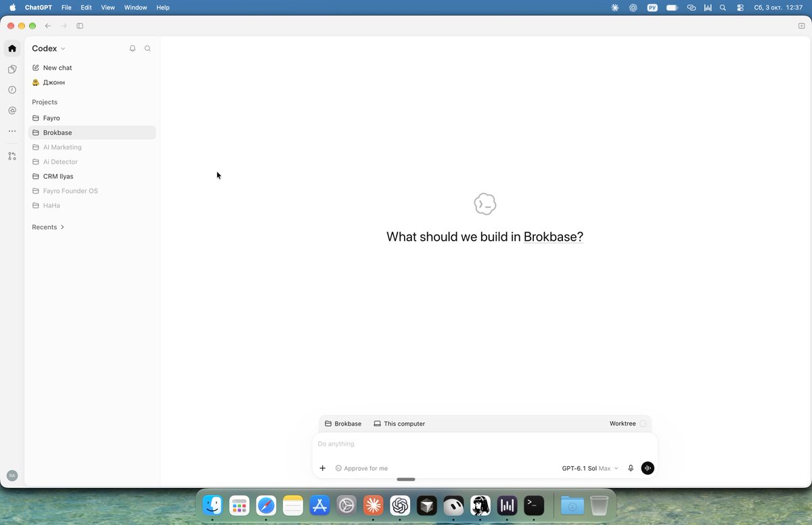
Task: Open the Downloads folder in the Dock
Action: click(572, 505)
